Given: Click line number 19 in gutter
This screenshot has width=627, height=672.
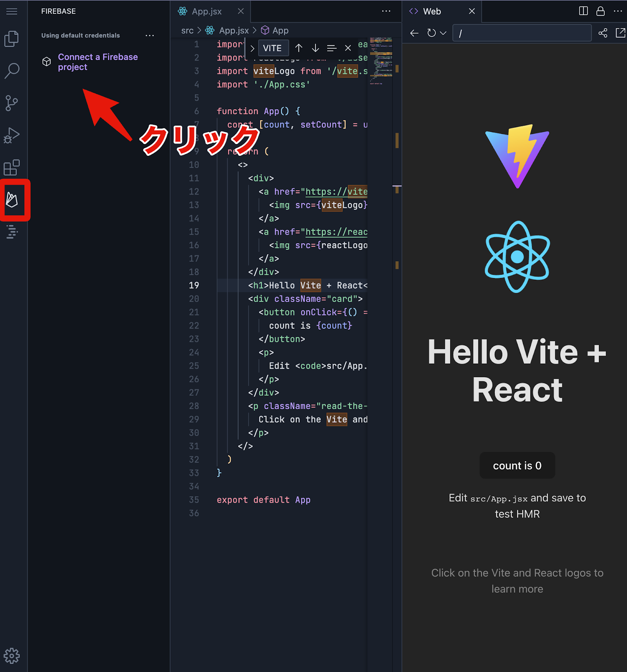Looking at the screenshot, I should point(194,286).
